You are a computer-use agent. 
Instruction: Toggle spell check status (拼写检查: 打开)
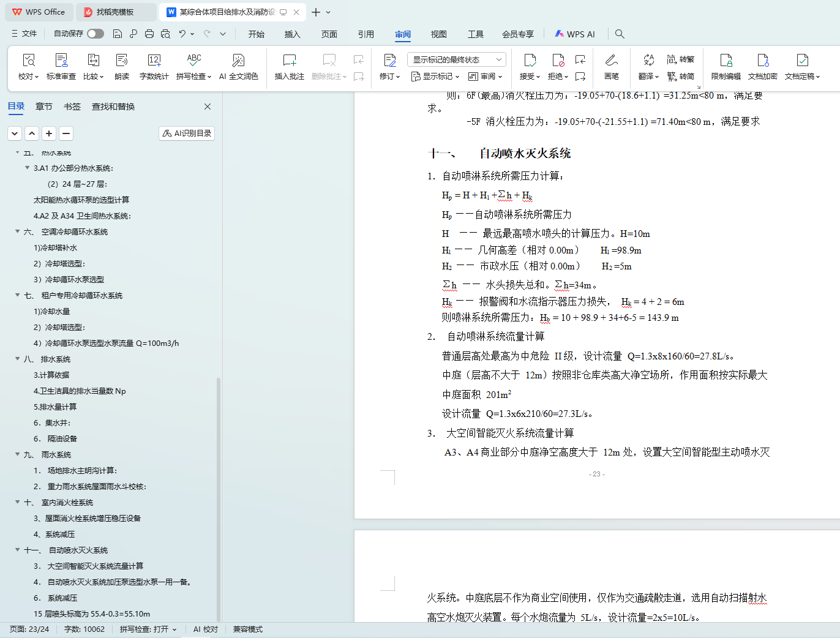[148, 629]
